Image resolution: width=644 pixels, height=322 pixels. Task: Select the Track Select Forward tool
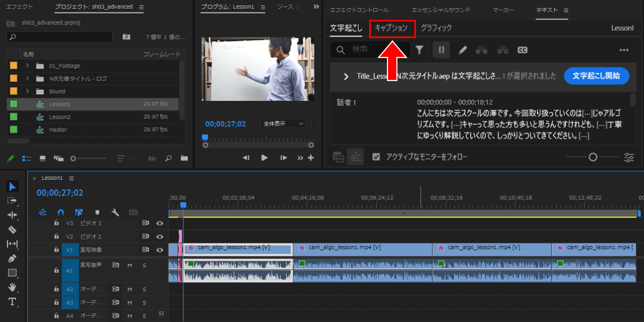(13, 200)
